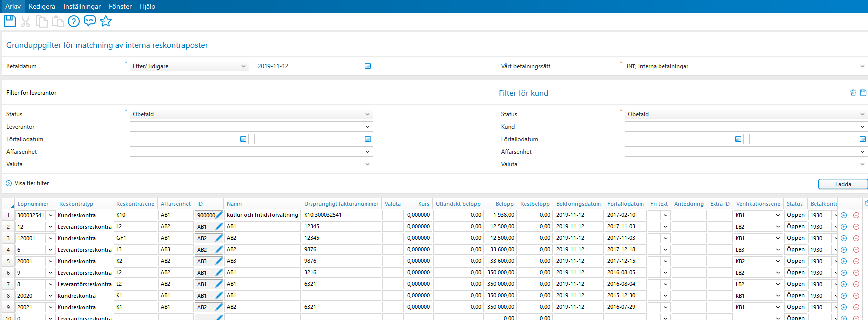Sort by Förfallodatum column header
This screenshot has width=868, height=320.
point(625,204)
